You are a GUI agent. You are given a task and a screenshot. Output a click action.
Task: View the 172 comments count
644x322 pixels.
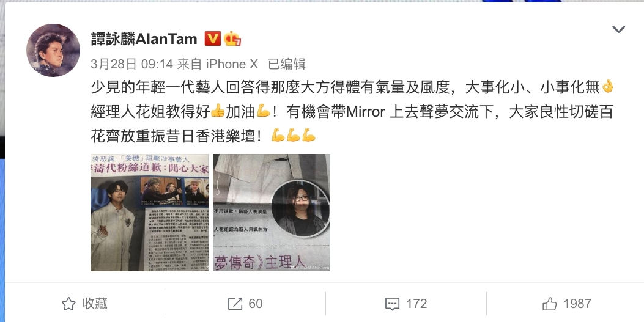[416, 304]
